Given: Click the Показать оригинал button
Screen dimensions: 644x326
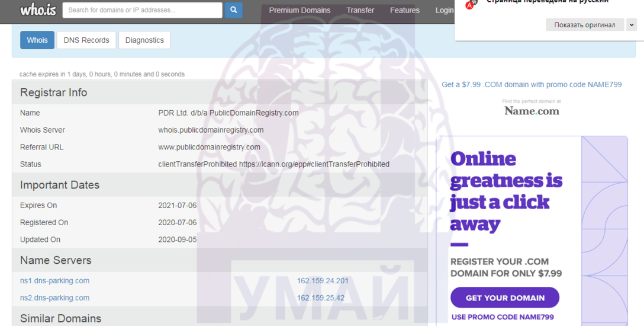Looking at the screenshot, I should click(584, 25).
